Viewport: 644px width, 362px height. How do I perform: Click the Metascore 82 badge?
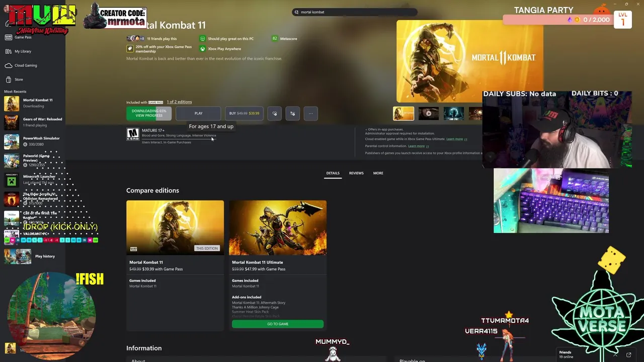point(275,38)
